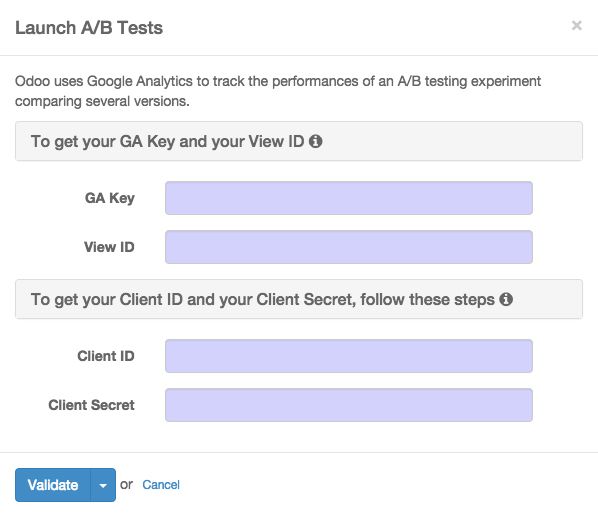This screenshot has height=516, width=598.
Task: Click the 'GA Key' field label
Action: point(110,198)
